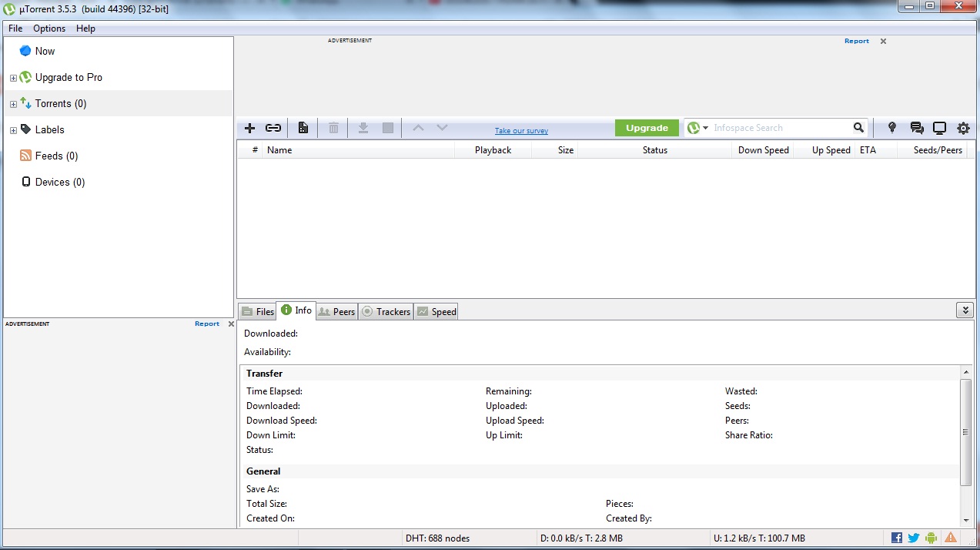Open search provider dropdown arrow

pyautogui.click(x=705, y=128)
